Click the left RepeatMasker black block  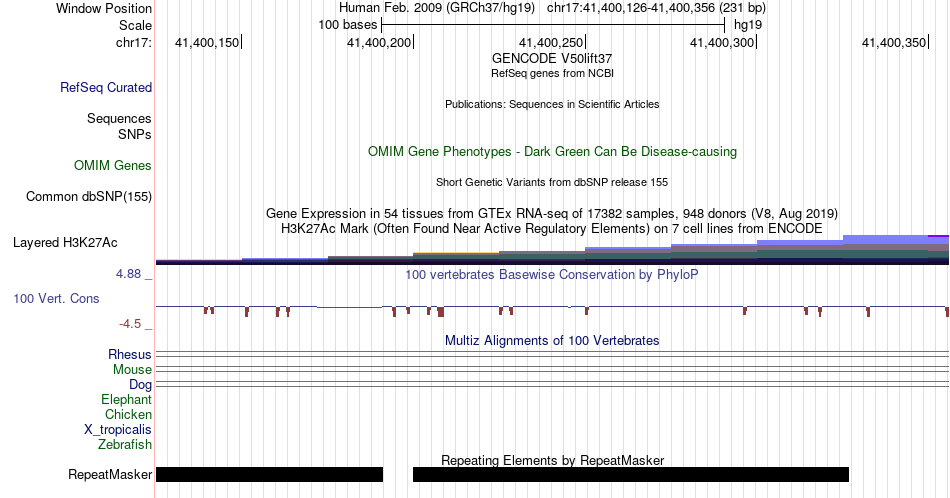270,474
